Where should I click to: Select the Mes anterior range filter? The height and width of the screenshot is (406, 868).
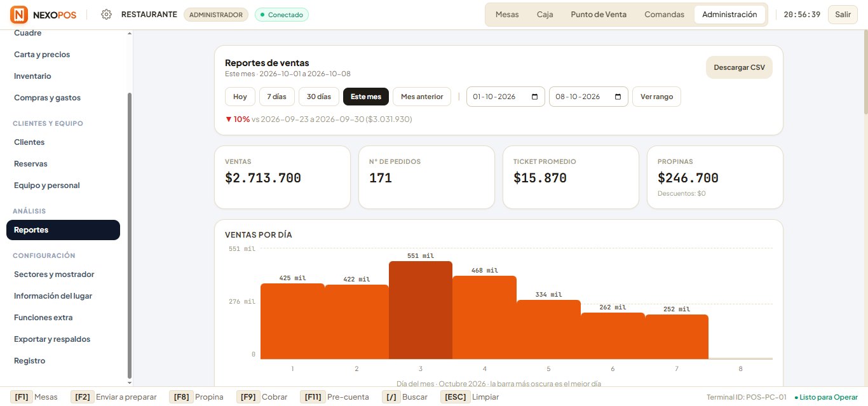422,97
